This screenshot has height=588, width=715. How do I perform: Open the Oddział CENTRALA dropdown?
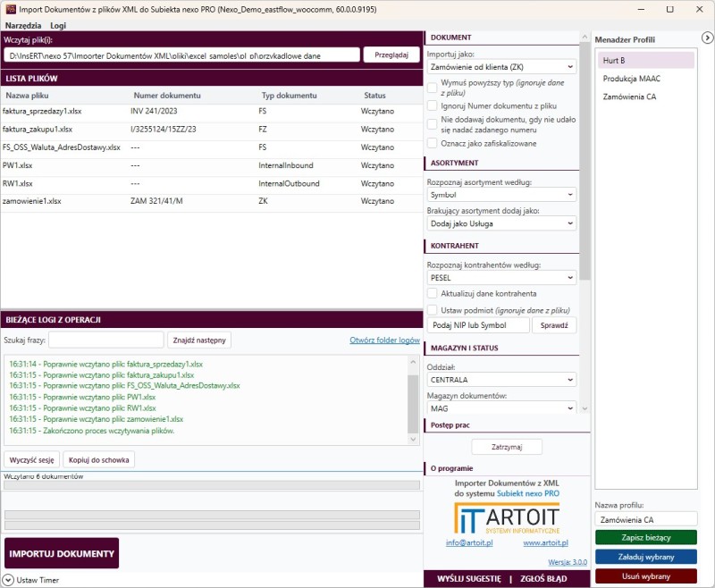pos(501,380)
